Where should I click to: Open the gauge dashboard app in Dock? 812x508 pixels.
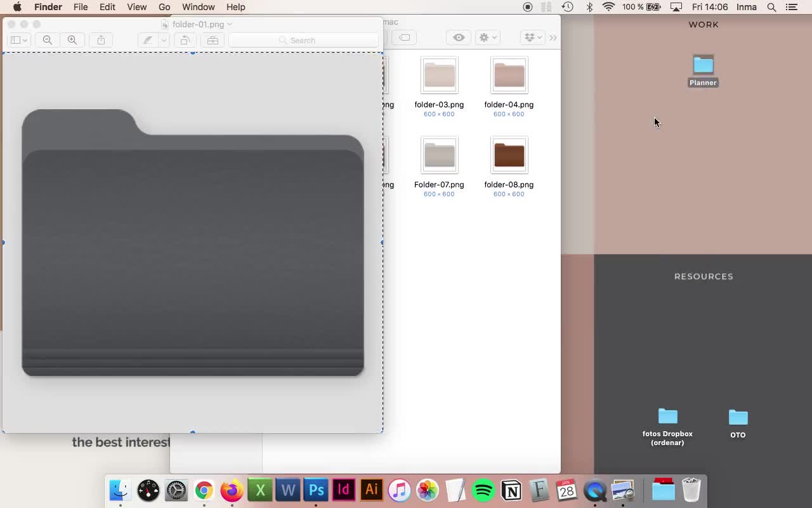[148, 490]
